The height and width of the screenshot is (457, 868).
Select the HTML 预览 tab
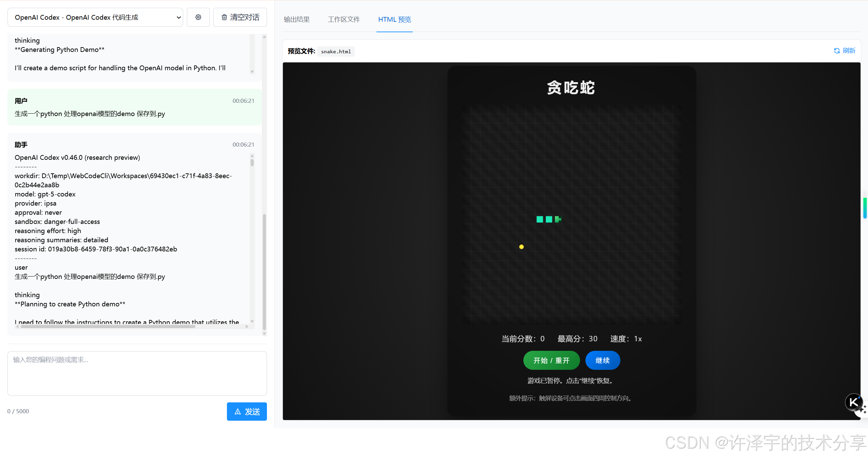point(394,20)
